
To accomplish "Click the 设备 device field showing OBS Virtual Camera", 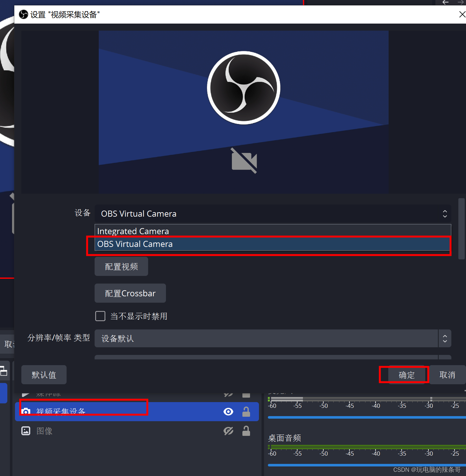I will [273, 213].
